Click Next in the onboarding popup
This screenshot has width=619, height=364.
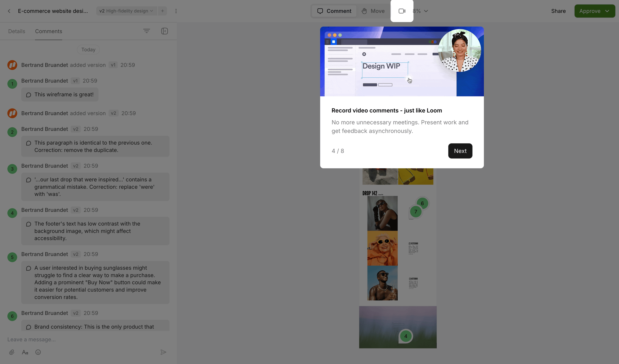[x=460, y=151]
